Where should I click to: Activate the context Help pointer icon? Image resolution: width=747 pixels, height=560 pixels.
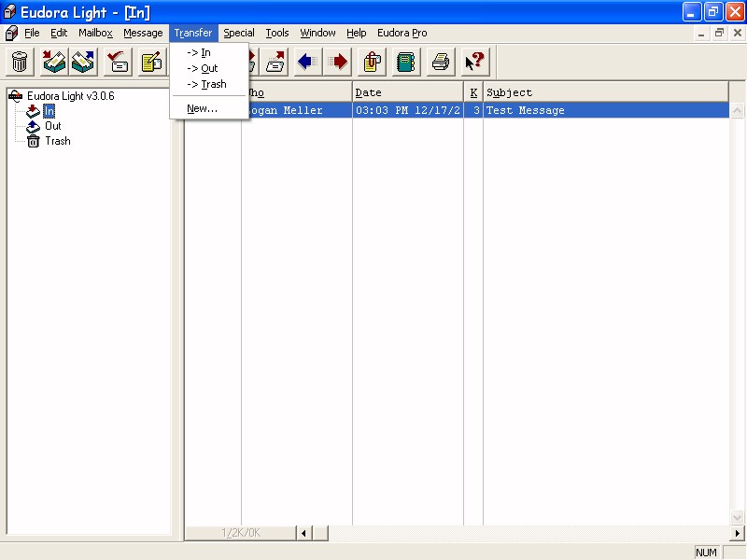[x=475, y=62]
